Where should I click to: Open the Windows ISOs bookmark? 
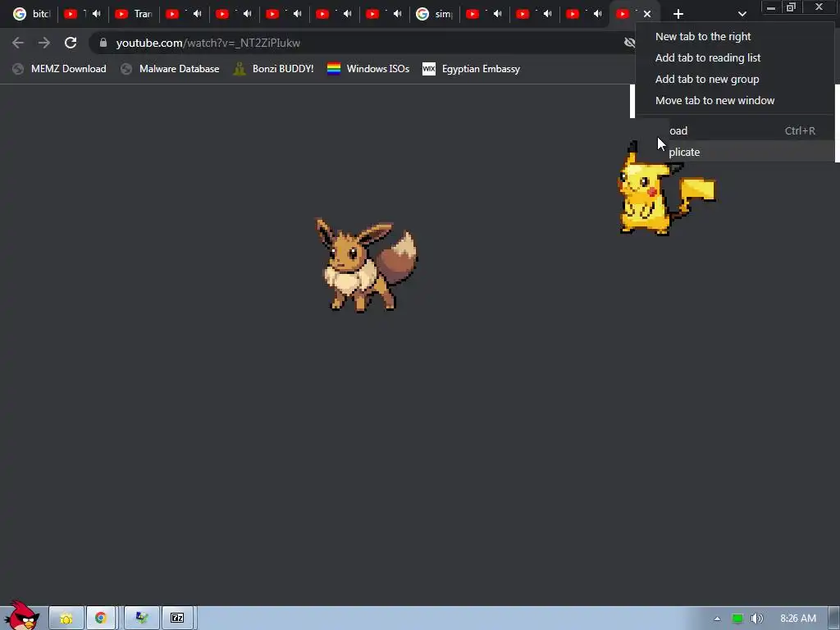pyautogui.click(x=368, y=69)
